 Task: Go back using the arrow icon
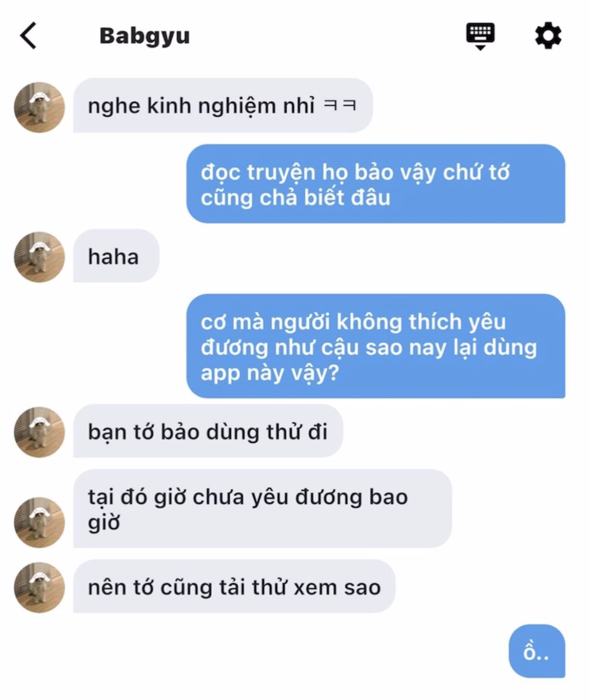click(28, 35)
